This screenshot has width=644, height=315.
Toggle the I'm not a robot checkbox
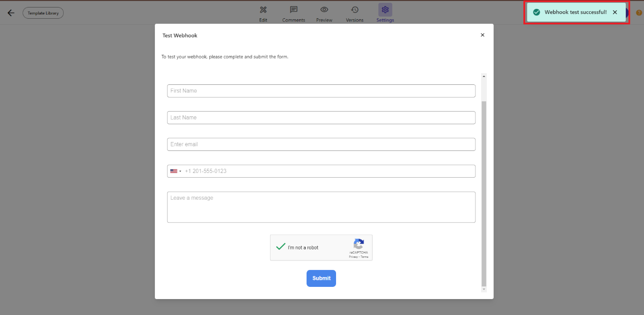pyautogui.click(x=281, y=247)
